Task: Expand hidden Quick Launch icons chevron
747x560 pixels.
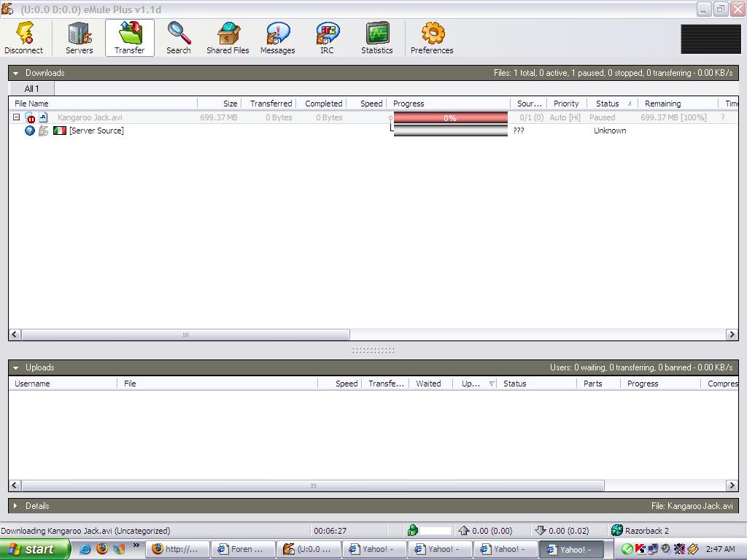Action: (136, 545)
